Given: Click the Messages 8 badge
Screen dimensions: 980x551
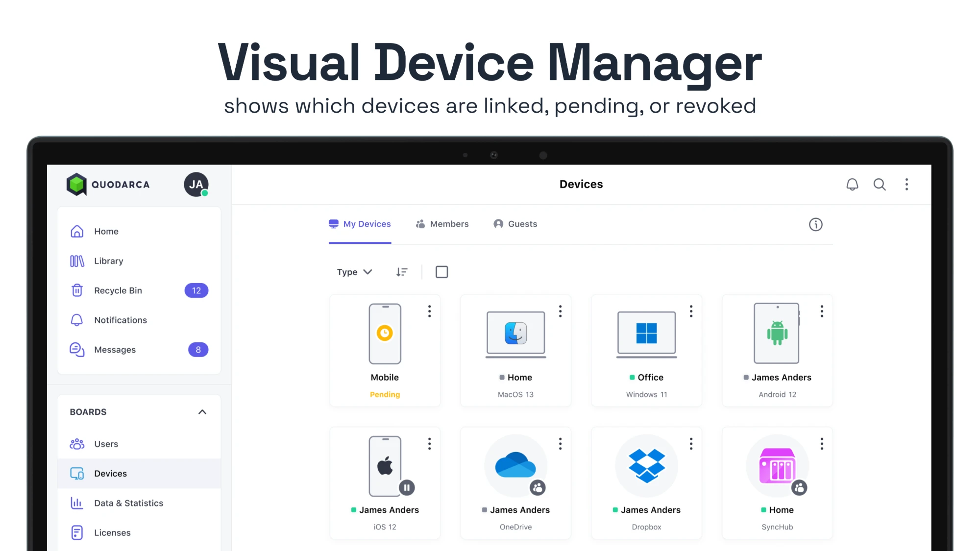Looking at the screenshot, I should click(198, 350).
